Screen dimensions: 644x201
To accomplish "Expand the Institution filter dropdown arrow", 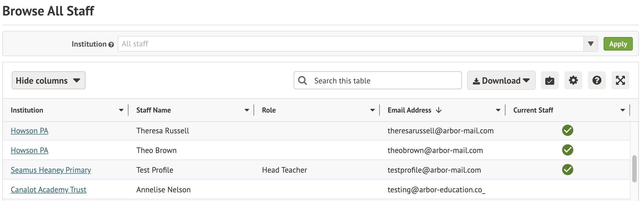I will click(590, 44).
